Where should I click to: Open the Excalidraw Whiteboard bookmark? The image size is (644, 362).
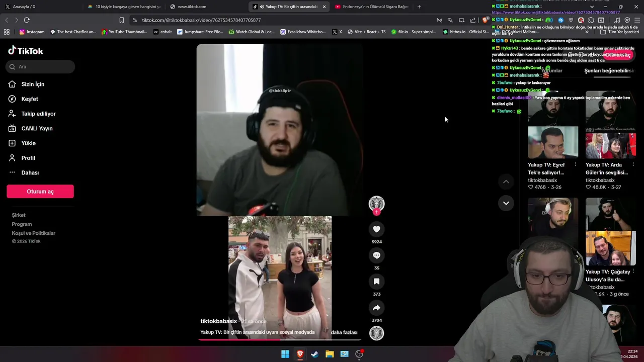(x=303, y=32)
